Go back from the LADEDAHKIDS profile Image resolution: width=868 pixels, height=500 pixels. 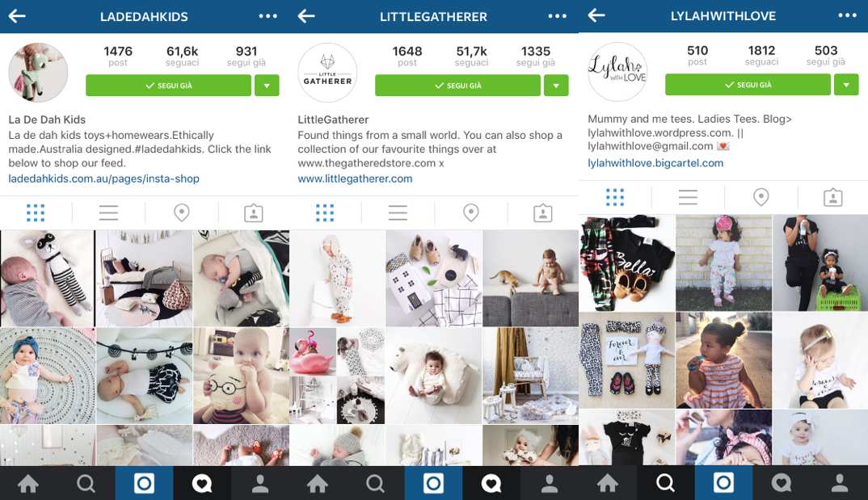click(x=17, y=16)
